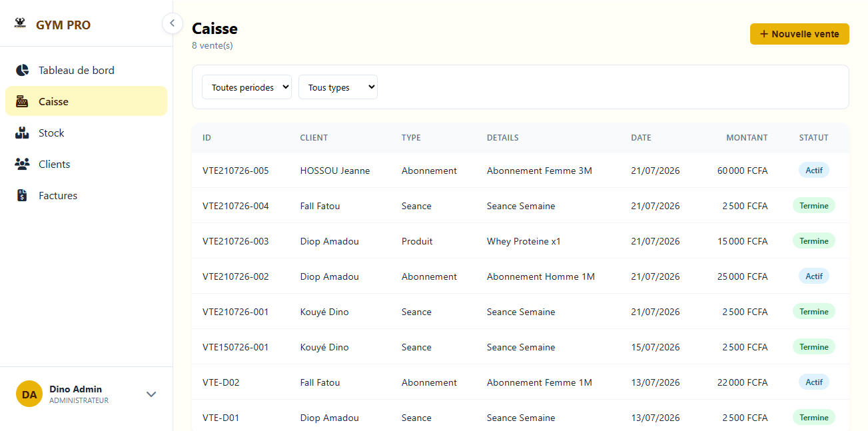The image size is (868, 431).
Task: Click the Dino Admin name
Action: coord(75,389)
